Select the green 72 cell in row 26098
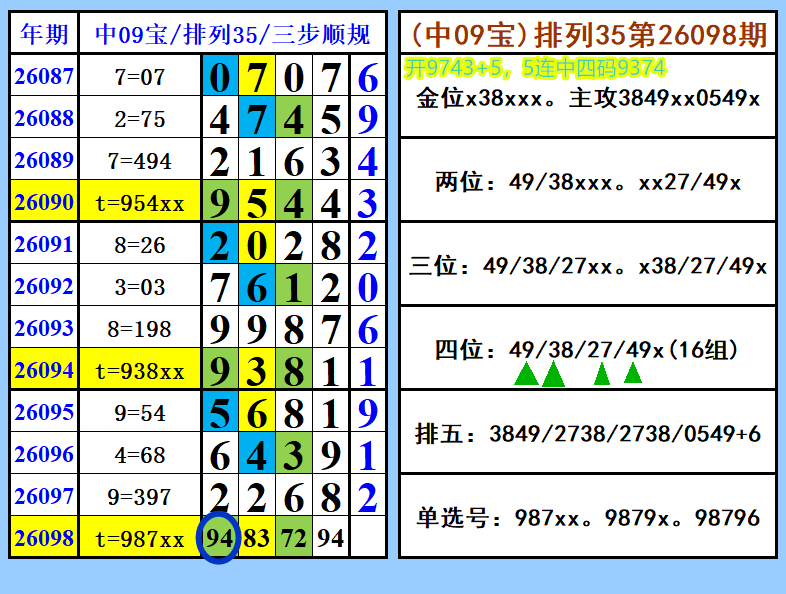 tap(294, 538)
